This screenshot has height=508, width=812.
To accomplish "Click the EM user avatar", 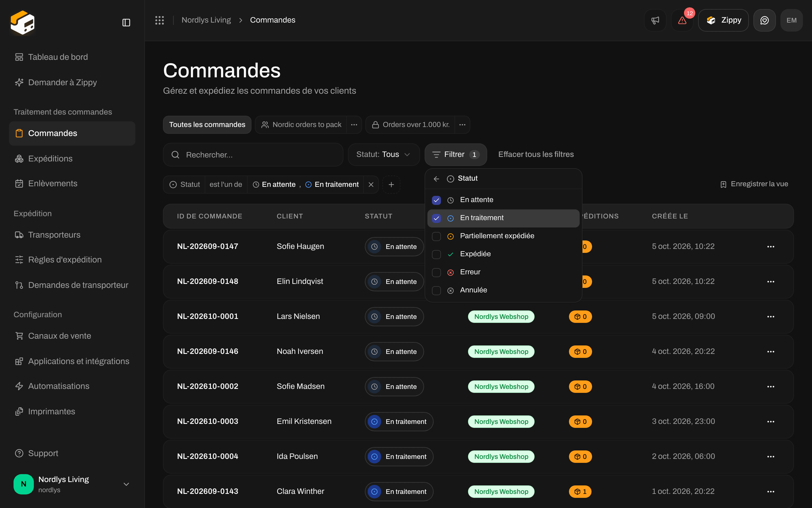I will coord(791,20).
